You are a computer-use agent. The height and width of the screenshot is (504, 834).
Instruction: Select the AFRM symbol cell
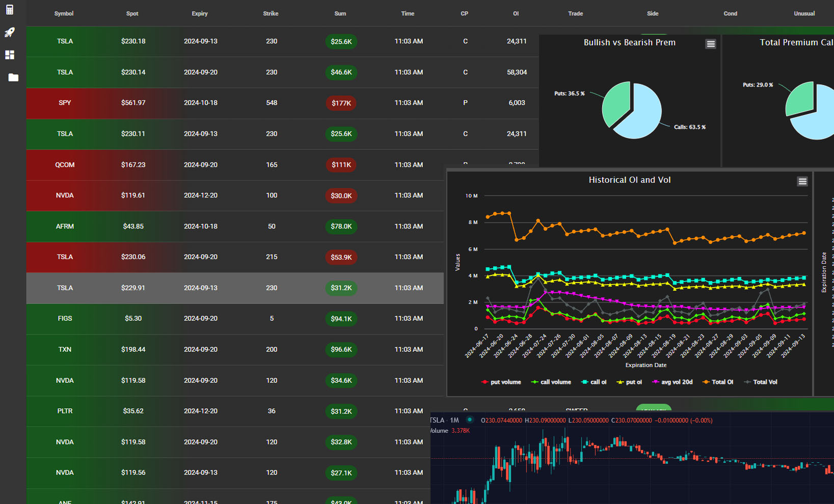tap(65, 227)
